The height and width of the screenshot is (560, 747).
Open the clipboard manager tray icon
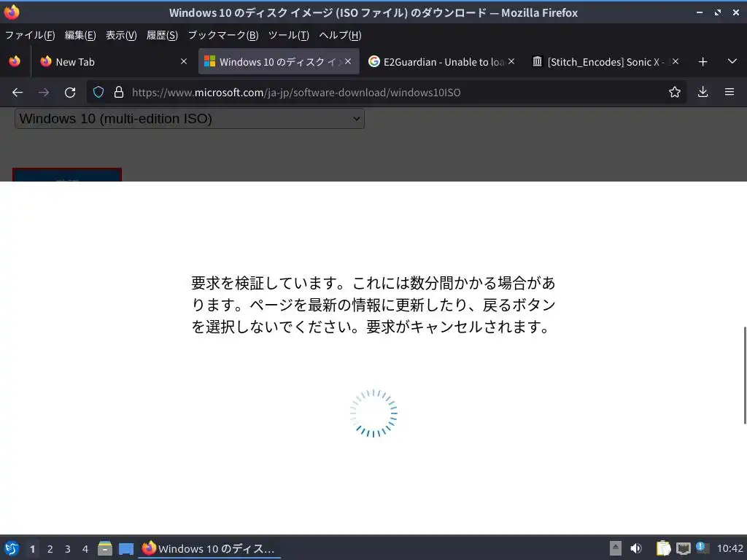point(663,548)
